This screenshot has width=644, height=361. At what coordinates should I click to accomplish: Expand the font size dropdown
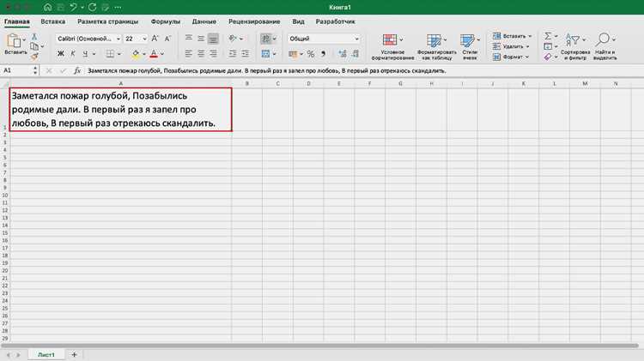click(x=144, y=39)
